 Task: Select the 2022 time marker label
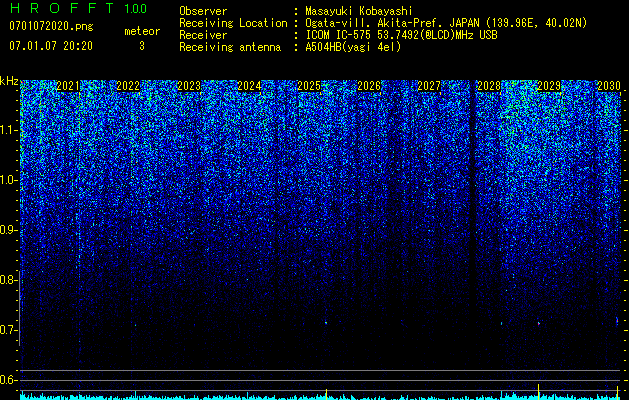[128, 86]
